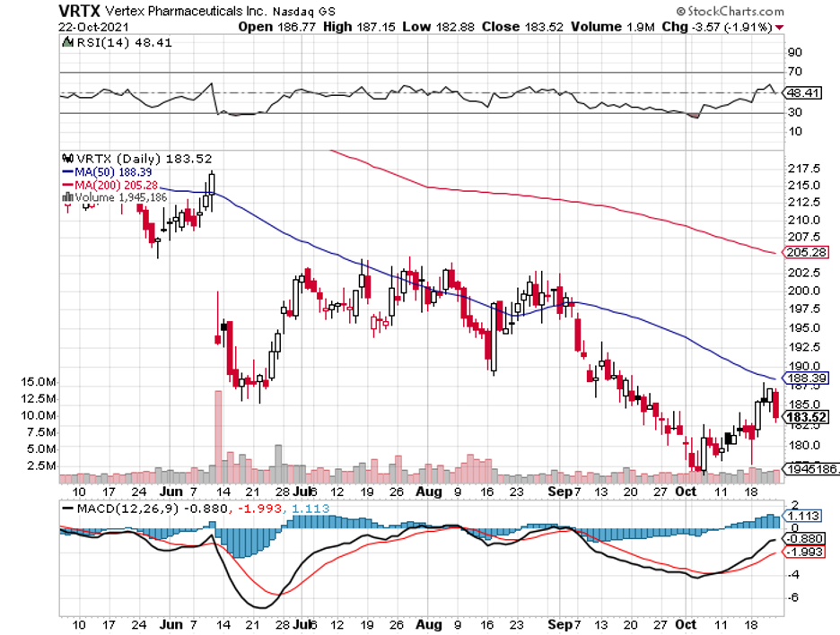Click the 22-Oct-2021 date label
This screenshot has height=635, width=840.
click(x=93, y=27)
